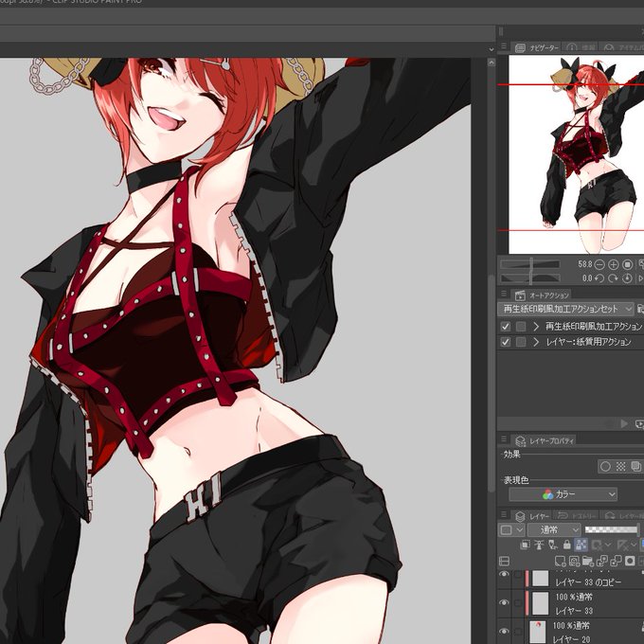The image size is (644, 644).
Task: Hide レイヤー 33 のコピー layer
Action: 504,574
